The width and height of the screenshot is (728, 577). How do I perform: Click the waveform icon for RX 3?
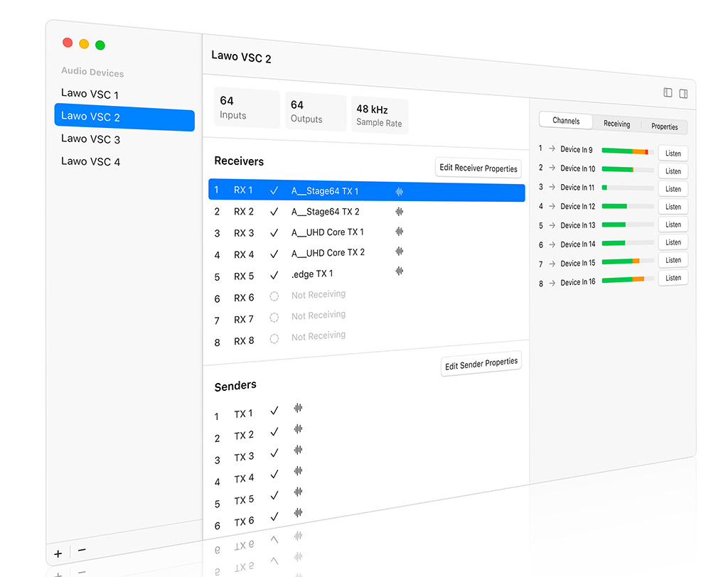click(400, 231)
